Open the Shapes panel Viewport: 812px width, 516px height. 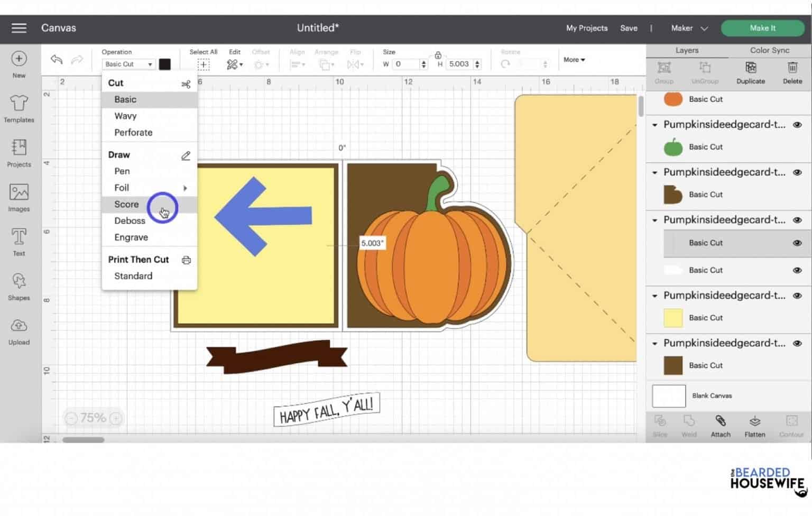pos(19,287)
